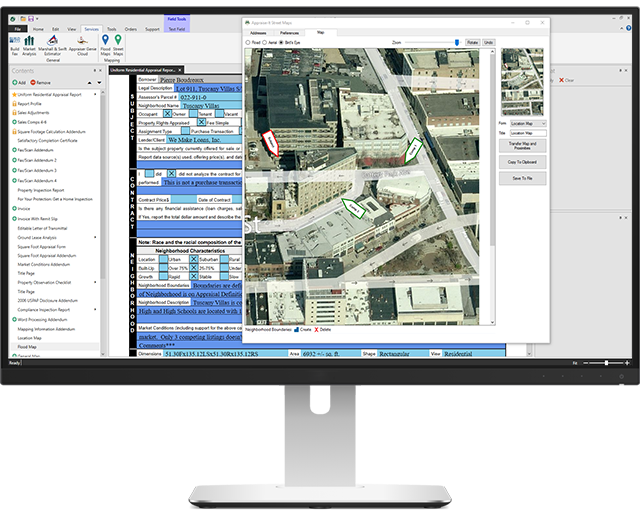Check the Tenant occupant checkbox
The height and width of the screenshot is (512, 640).
coord(193,114)
